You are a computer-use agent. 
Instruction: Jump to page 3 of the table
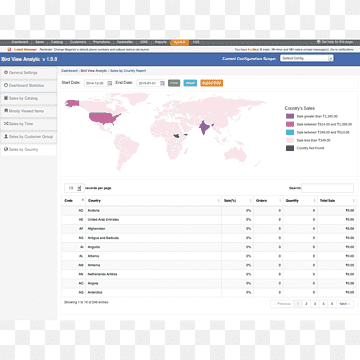(315, 304)
